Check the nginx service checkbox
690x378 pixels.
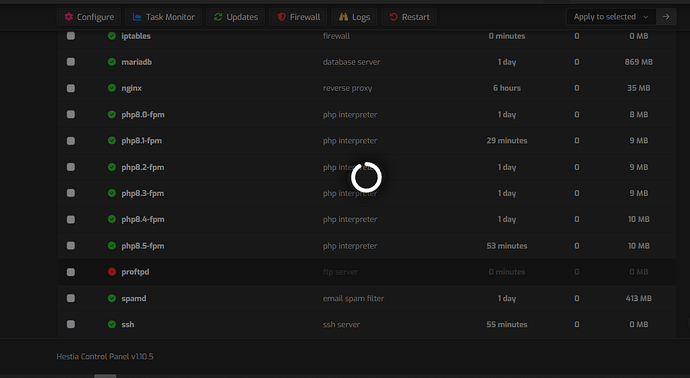point(70,88)
